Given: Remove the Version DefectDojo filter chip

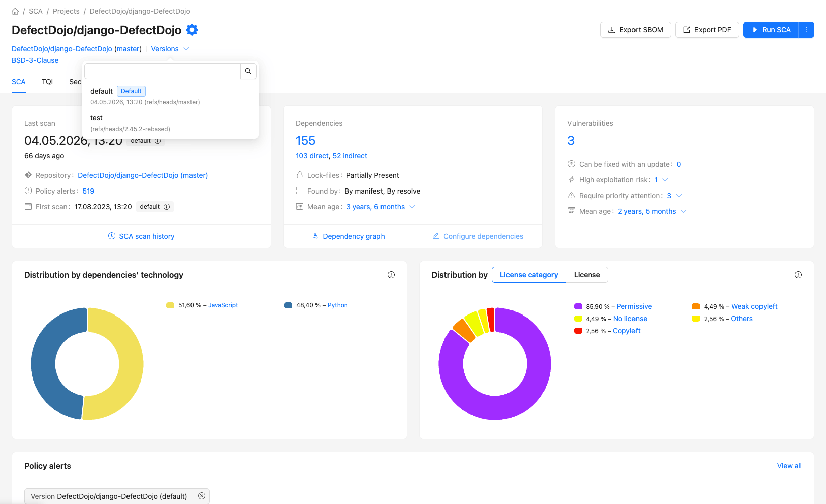Looking at the screenshot, I should coord(202,496).
